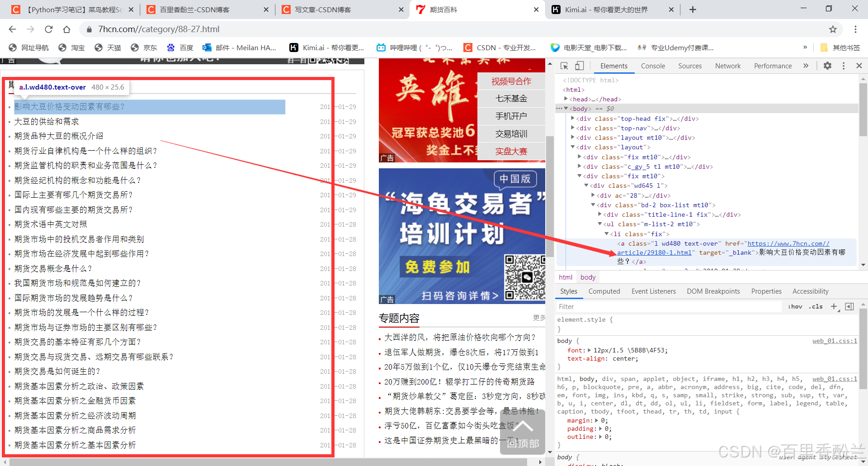868x466 pixels.
Task: Open the 百度 bookmark
Action: [180, 48]
